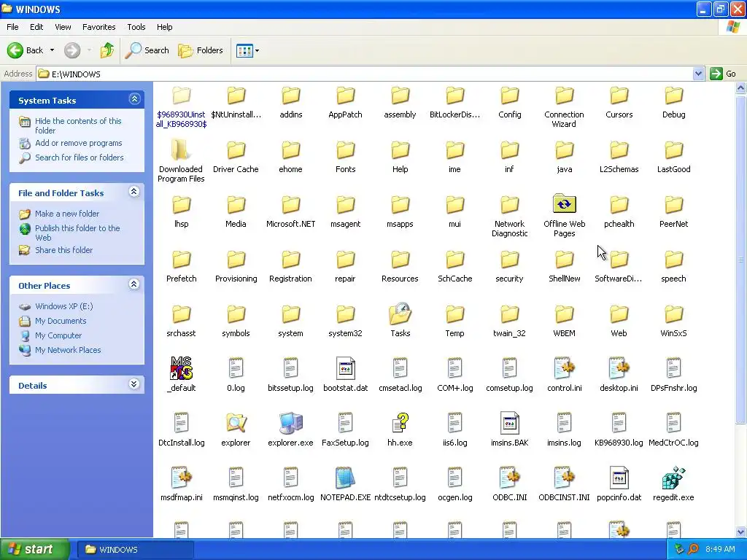The image size is (747, 560).
Task: Click scrollbar up arrow in file list
Action: pyautogui.click(x=741, y=87)
